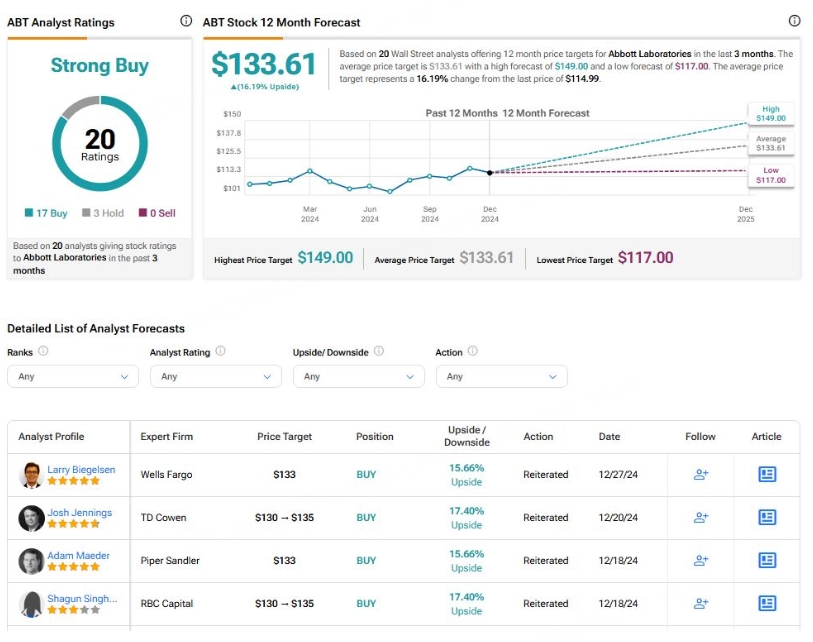This screenshot has height=642, width=813.
Task: Follow analyst Adam Maeder
Action: click(x=701, y=560)
